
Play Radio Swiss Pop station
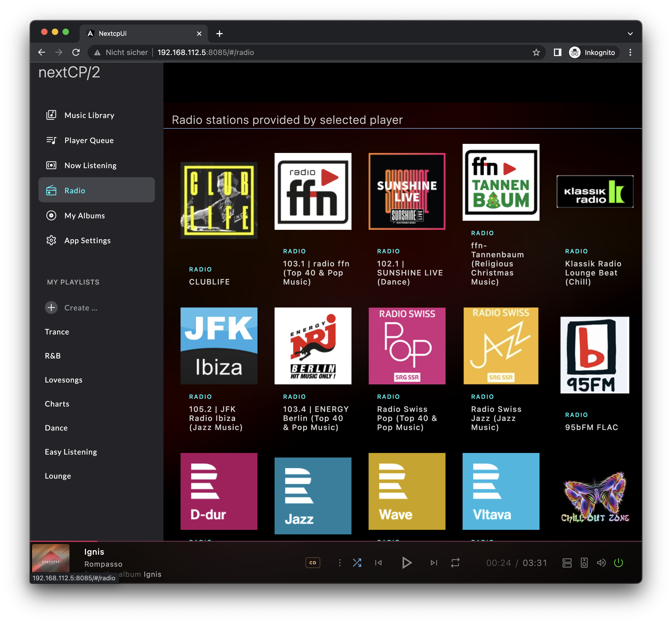[x=407, y=346]
